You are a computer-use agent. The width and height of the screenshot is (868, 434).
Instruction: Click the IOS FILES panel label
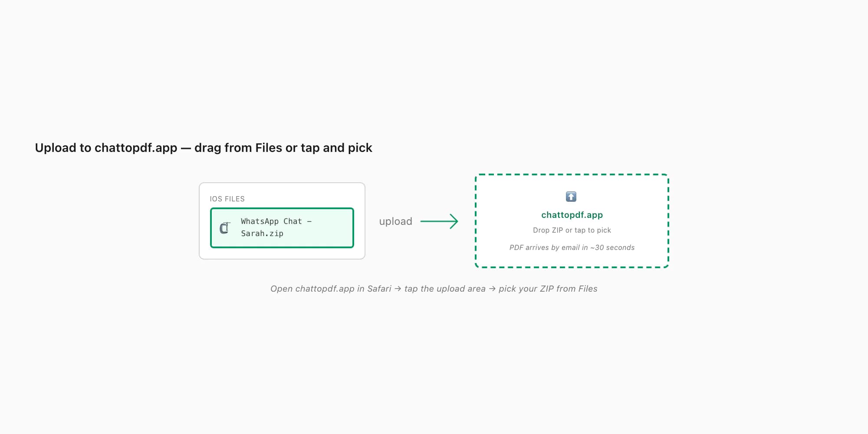[x=227, y=199]
